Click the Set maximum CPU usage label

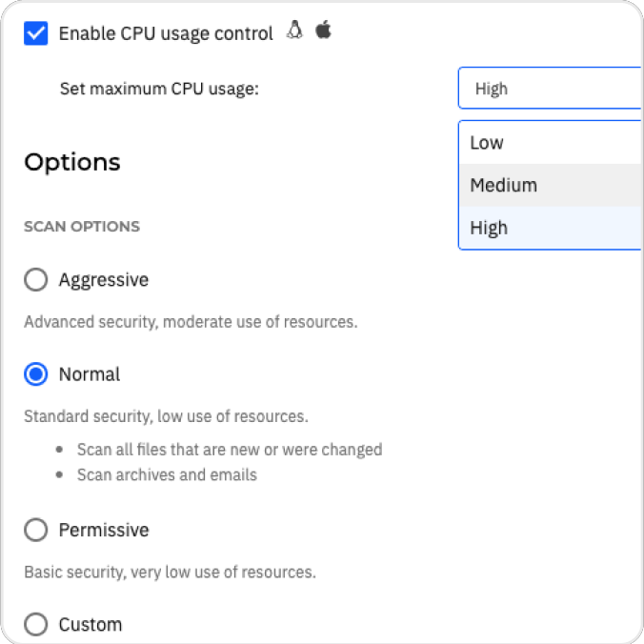(x=159, y=89)
